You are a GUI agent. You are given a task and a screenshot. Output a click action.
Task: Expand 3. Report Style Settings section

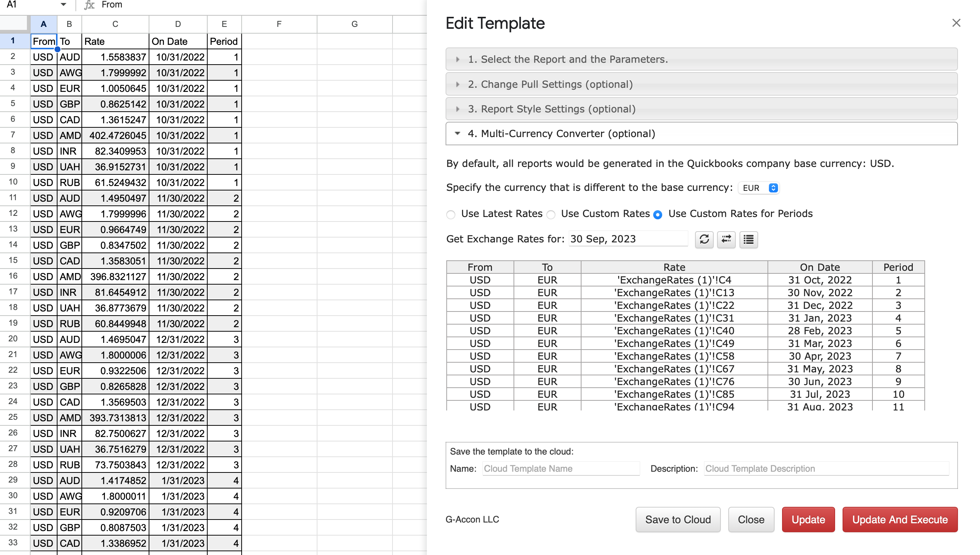coord(701,109)
